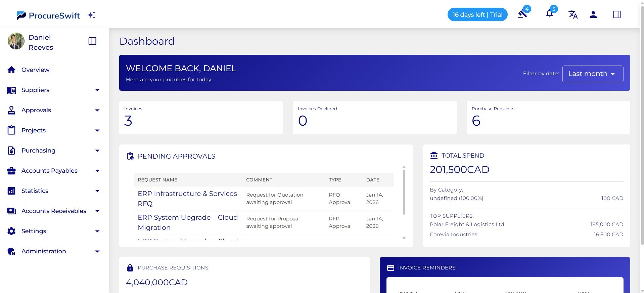The height and width of the screenshot is (293, 644).
Task: Open Suppliers menu item
Action: pos(35,90)
